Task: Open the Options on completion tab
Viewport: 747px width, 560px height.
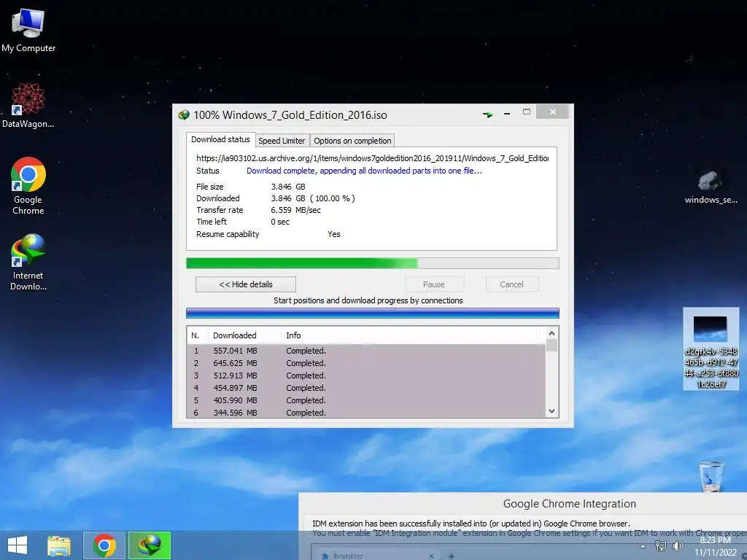Action: (x=352, y=141)
